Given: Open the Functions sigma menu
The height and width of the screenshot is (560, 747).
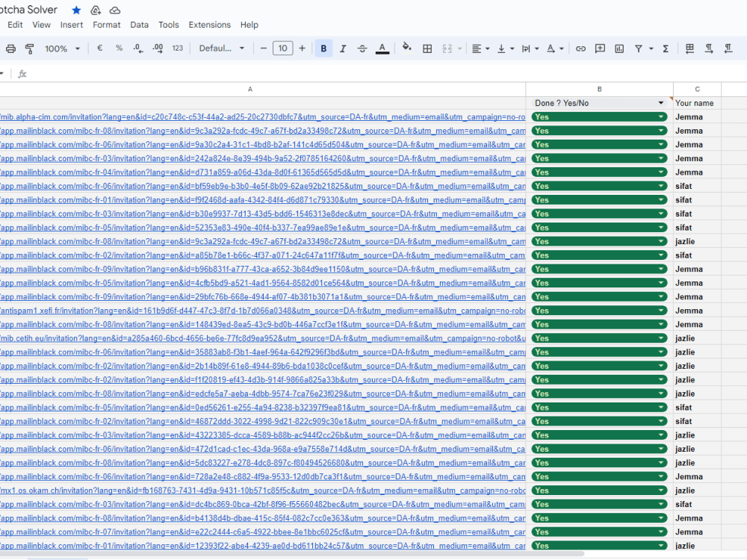Looking at the screenshot, I should click(666, 49).
